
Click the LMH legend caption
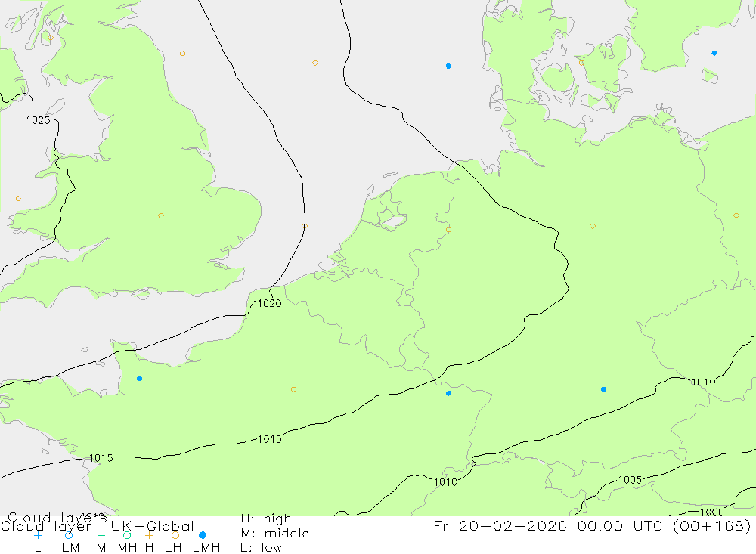(206, 548)
